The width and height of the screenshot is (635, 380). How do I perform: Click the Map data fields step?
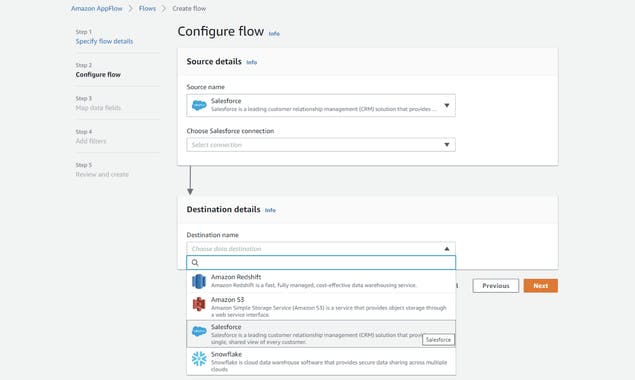click(x=98, y=108)
